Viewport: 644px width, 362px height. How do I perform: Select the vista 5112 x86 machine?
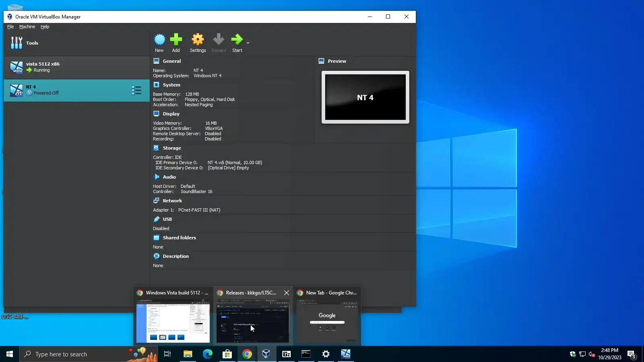[x=76, y=67]
